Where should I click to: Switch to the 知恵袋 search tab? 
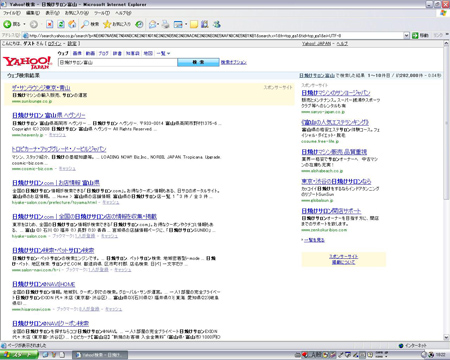point(132,53)
